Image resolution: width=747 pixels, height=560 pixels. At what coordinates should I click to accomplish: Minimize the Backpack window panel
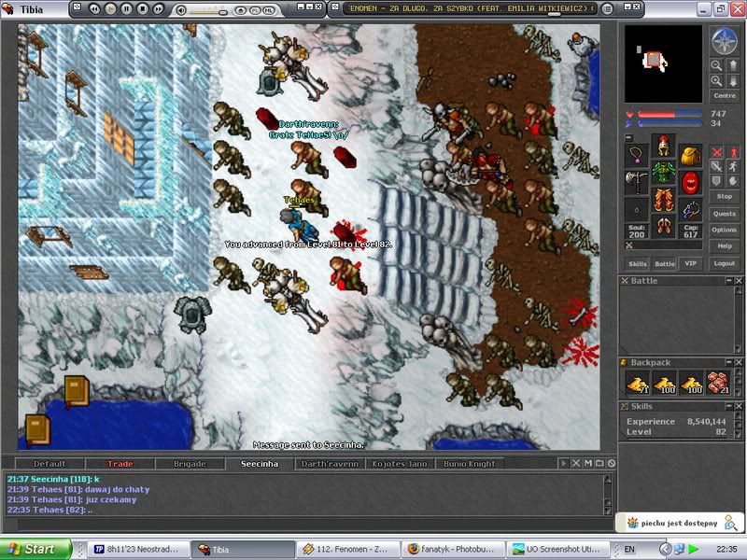[729, 362]
